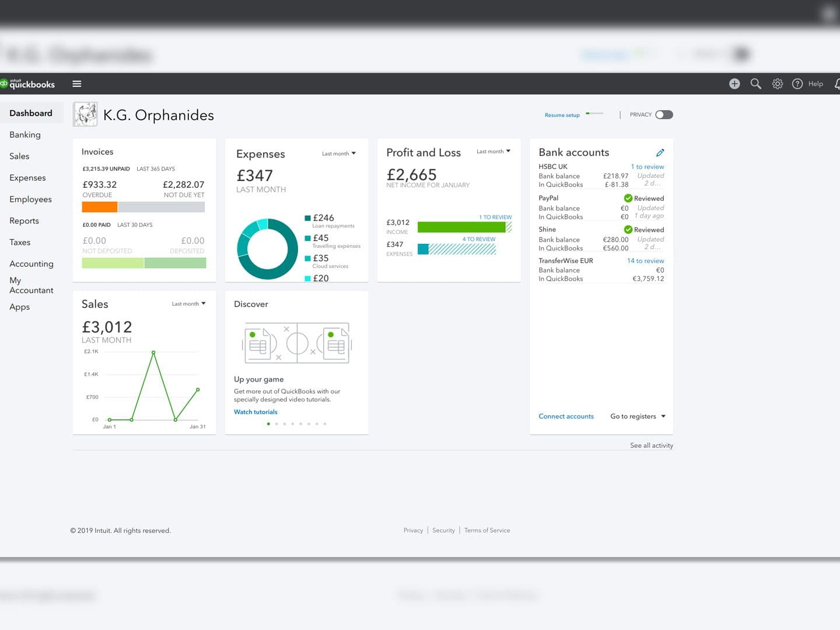Click the teal expenses bar
Image resolution: width=840 pixels, height=630 pixels.
(x=423, y=249)
